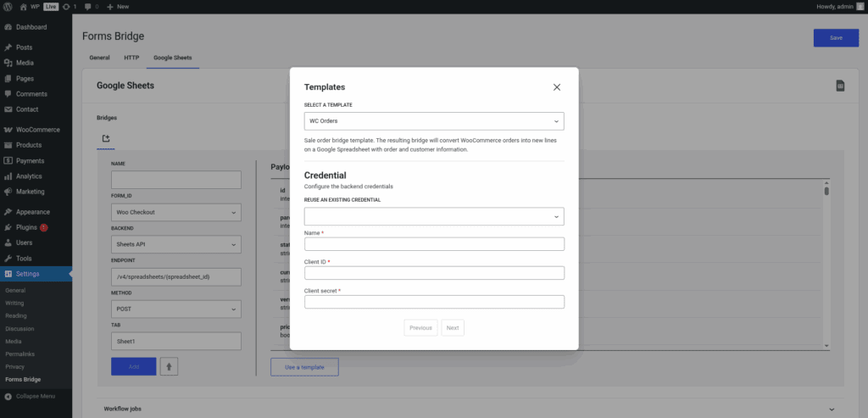Open Reading settings submenu link
This screenshot has height=418, width=868.
(x=16, y=315)
